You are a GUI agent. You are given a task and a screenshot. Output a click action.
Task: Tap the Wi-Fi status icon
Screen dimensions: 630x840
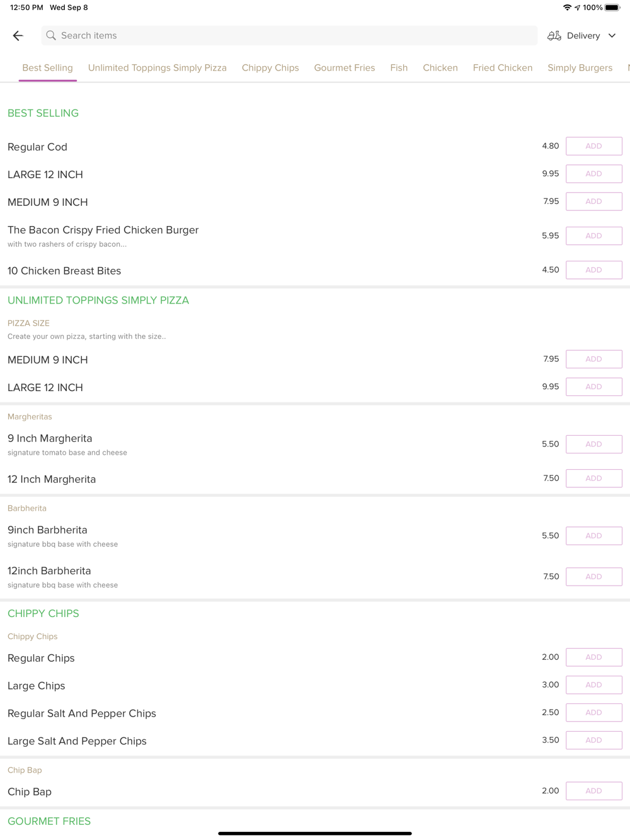(x=567, y=8)
